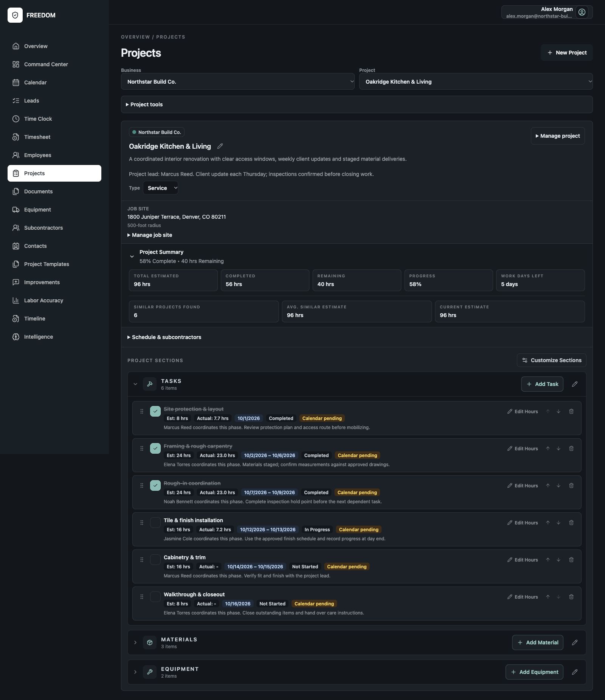Image resolution: width=605 pixels, height=700 pixels.
Task: Open the Type dropdown set to Service
Action: pyautogui.click(x=161, y=188)
